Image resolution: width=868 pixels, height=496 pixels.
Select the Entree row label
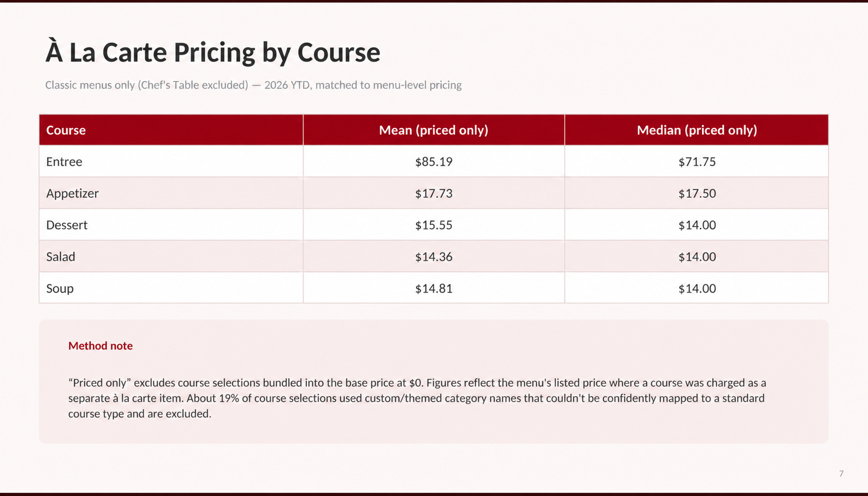pyautogui.click(x=64, y=162)
